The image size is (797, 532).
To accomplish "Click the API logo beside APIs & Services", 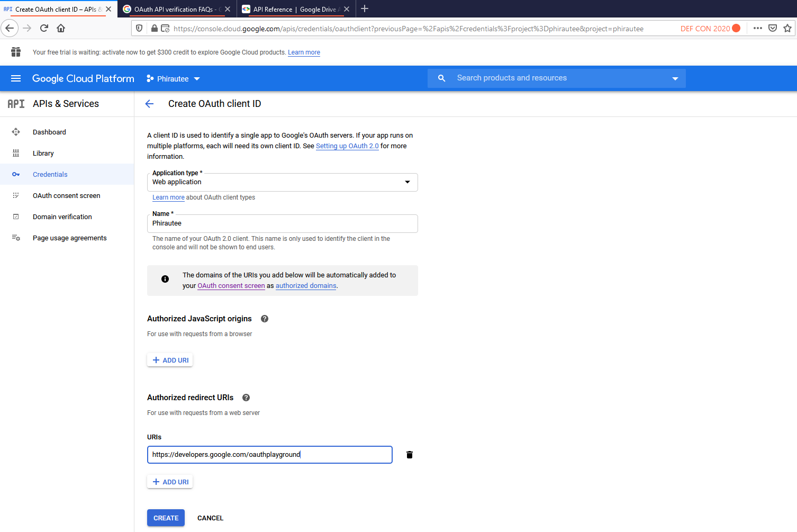I will pyautogui.click(x=16, y=104).
